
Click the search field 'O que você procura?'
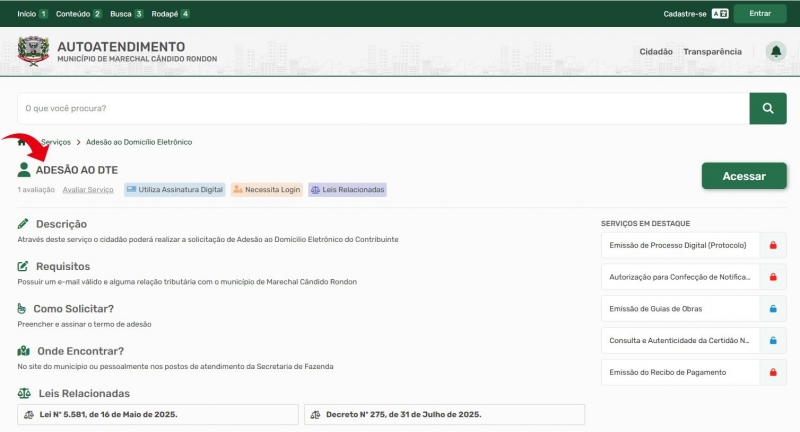point(382,108)
